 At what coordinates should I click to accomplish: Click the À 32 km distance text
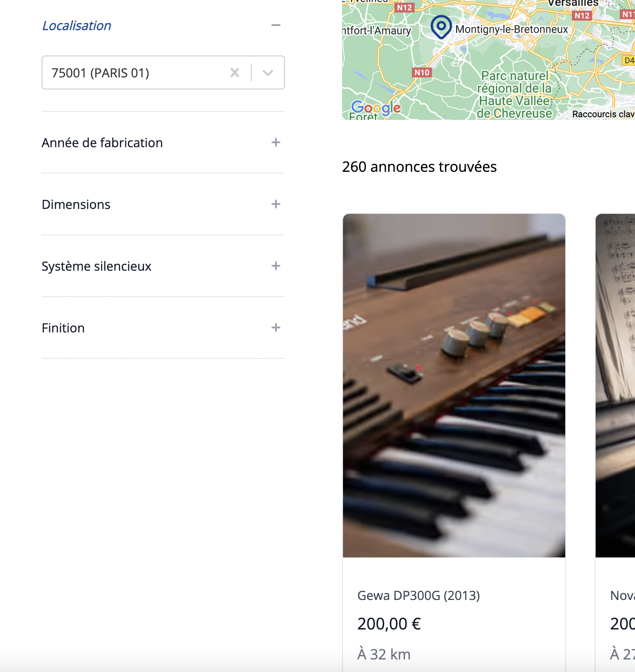(x=384, y=654)
